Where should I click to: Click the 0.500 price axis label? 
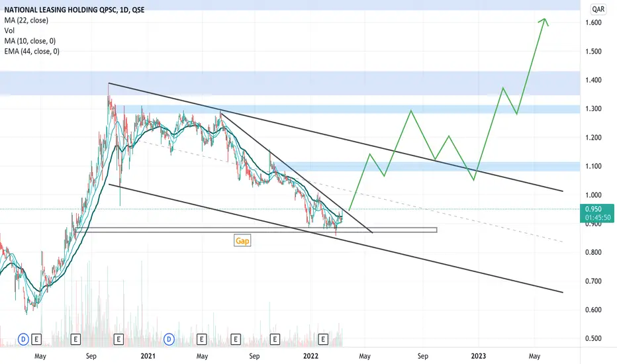pos(593,338)
